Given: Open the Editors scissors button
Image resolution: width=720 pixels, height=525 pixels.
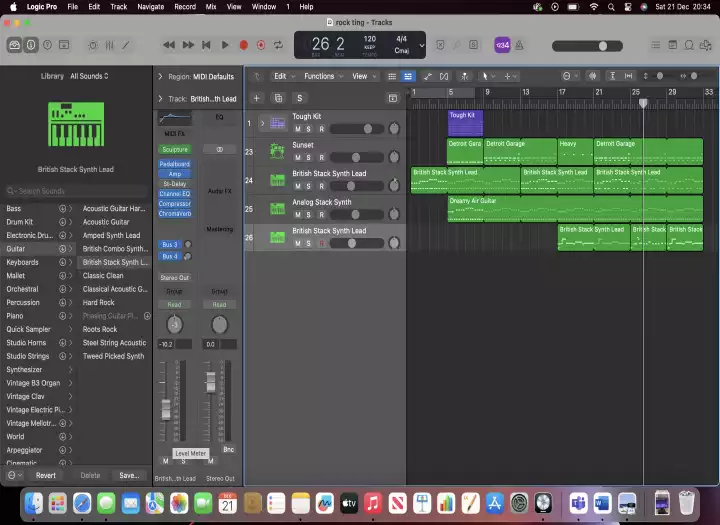Looking at the screenshot, I should (x=125, y=45).
